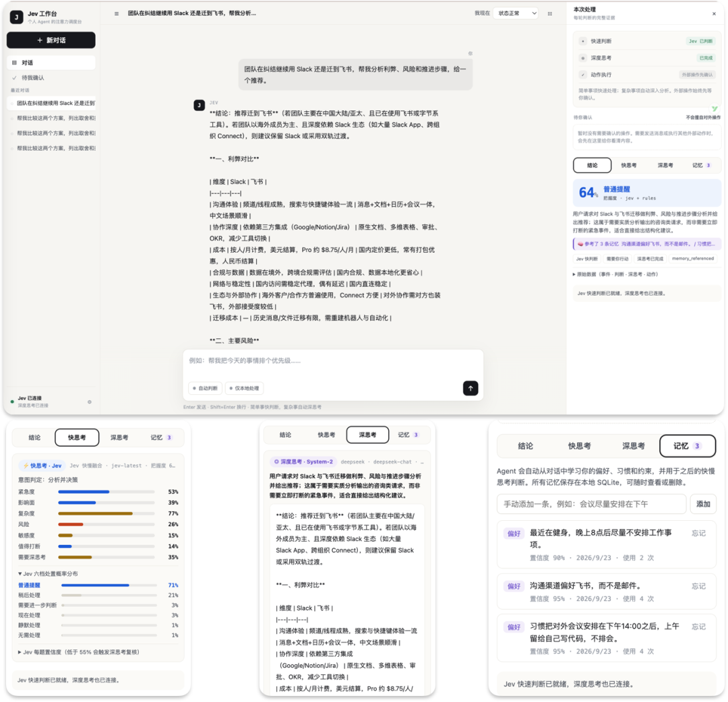The height and width of the screenshot is (702, 728).
Task: Click the 稍后处理 21% row
Action: [x=98, y=596]
